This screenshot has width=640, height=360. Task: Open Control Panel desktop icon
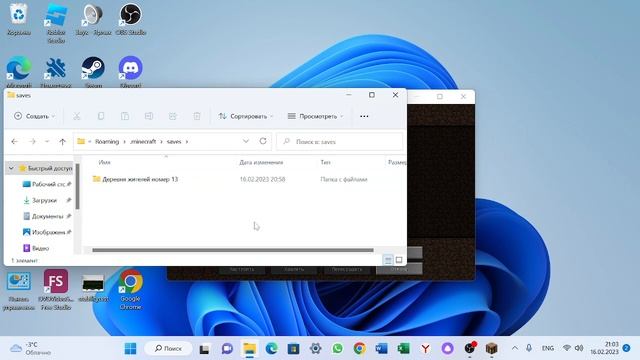19,291
